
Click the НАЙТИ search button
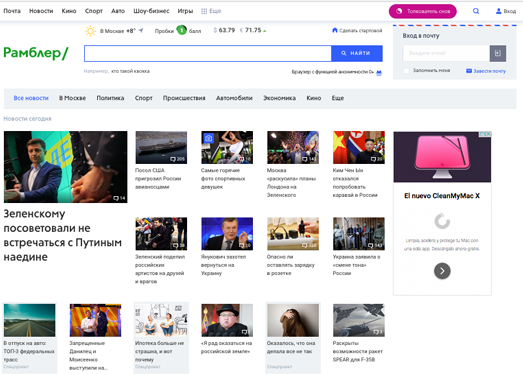(x=357, y=53)
